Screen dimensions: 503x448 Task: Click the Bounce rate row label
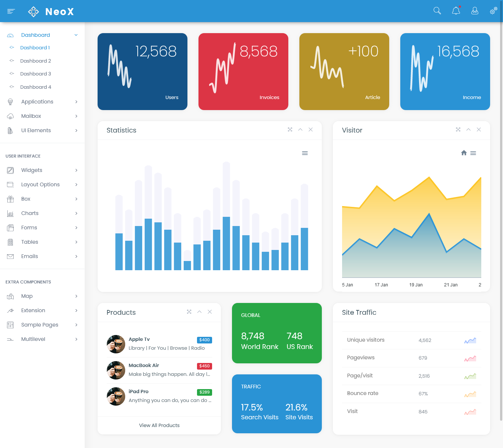363,394
